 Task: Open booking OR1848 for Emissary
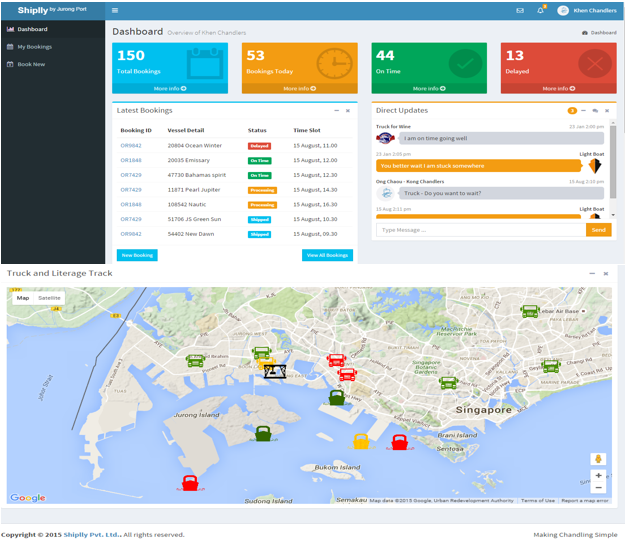click(131, 160)
